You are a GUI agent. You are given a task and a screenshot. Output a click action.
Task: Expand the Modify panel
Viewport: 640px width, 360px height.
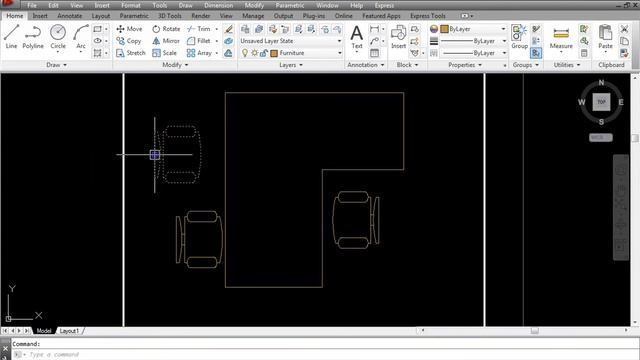click(x=175, y=65)
